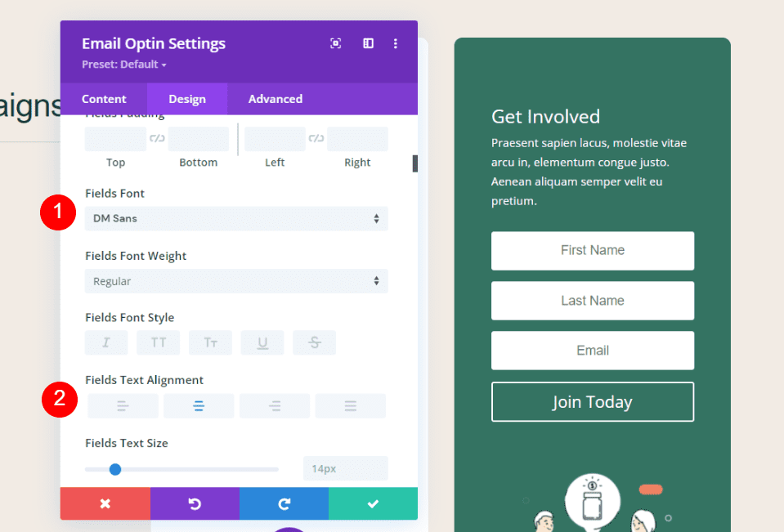Viewport: 784px width, 532px height.
Task: Adjust the Fields Text Size slider
Action: coord(114,469)
